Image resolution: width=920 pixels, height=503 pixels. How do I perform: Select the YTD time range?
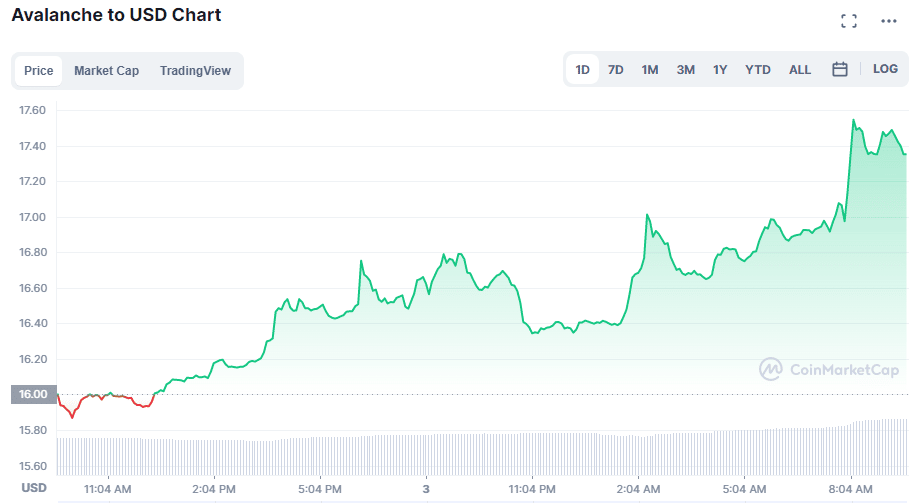[758, 70]
